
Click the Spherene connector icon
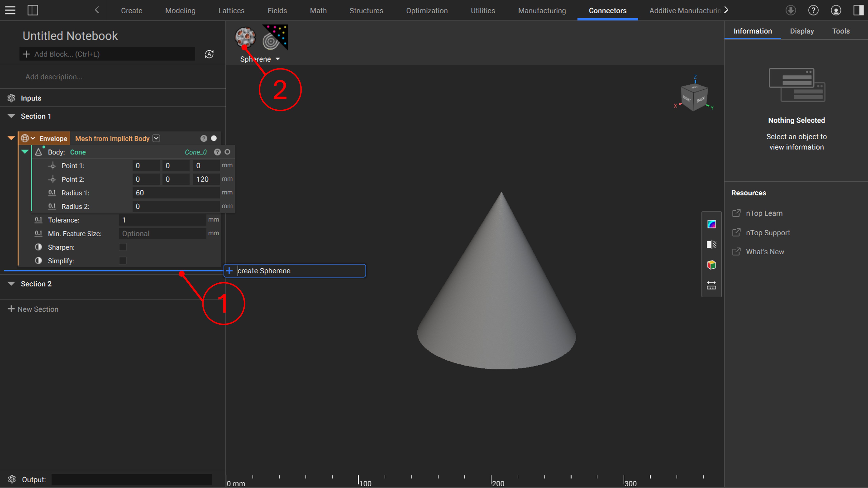click(245, 37)
